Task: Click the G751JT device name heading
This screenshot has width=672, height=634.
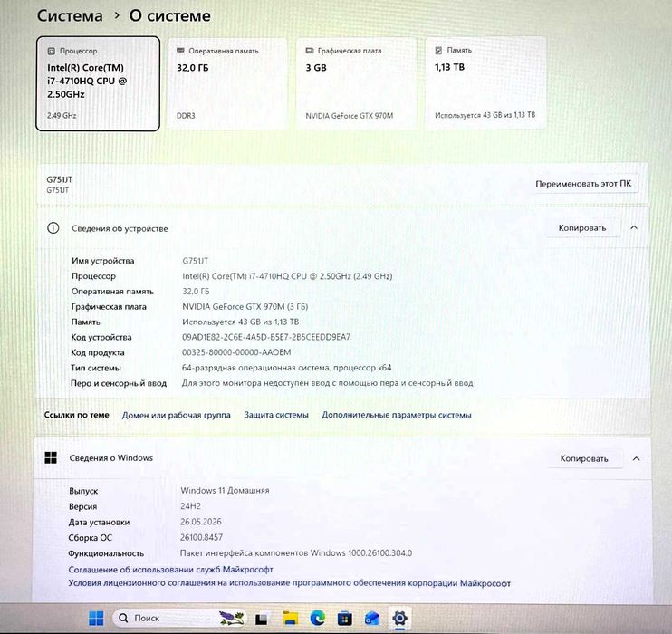Action: (60, 179)
